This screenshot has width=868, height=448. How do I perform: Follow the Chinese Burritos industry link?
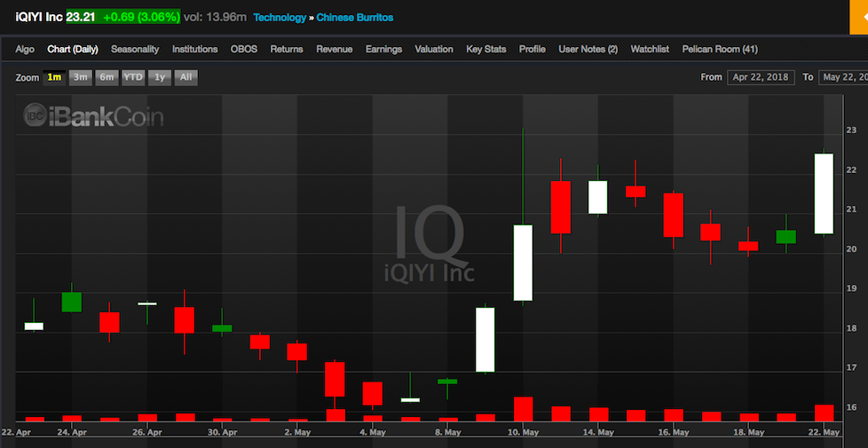355,18
